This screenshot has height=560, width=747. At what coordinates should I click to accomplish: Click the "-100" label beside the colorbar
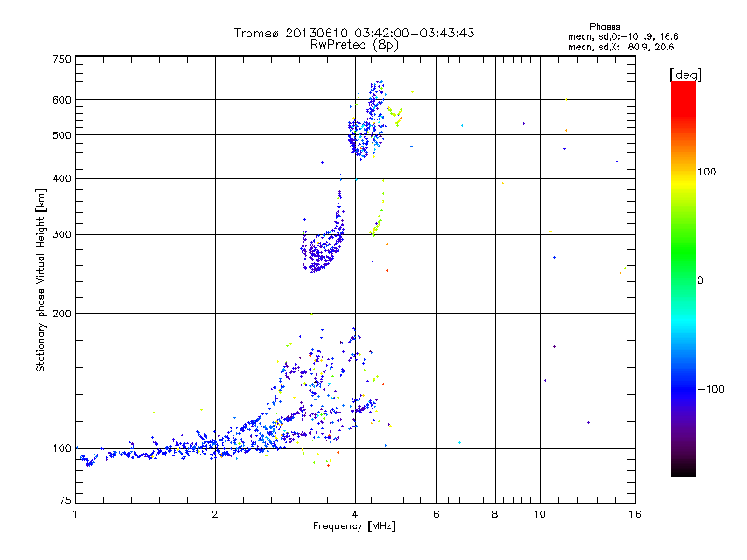(711, 389)
